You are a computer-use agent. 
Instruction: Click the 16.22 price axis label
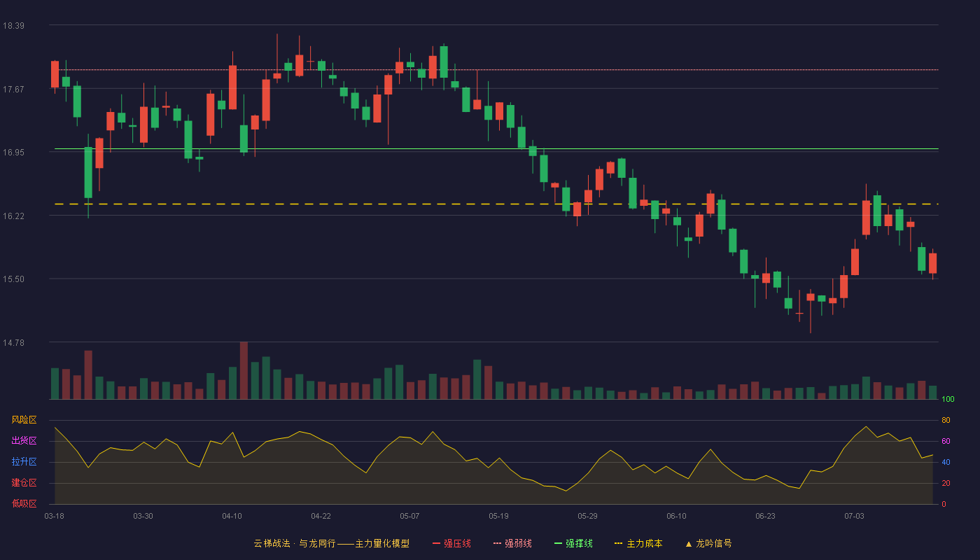[x=13, y=216]
